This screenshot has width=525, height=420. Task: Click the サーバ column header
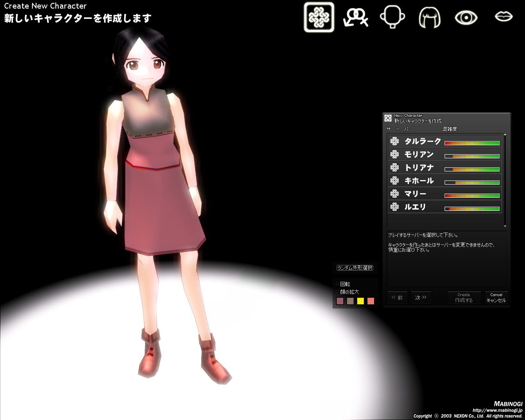tap(397, 129)
